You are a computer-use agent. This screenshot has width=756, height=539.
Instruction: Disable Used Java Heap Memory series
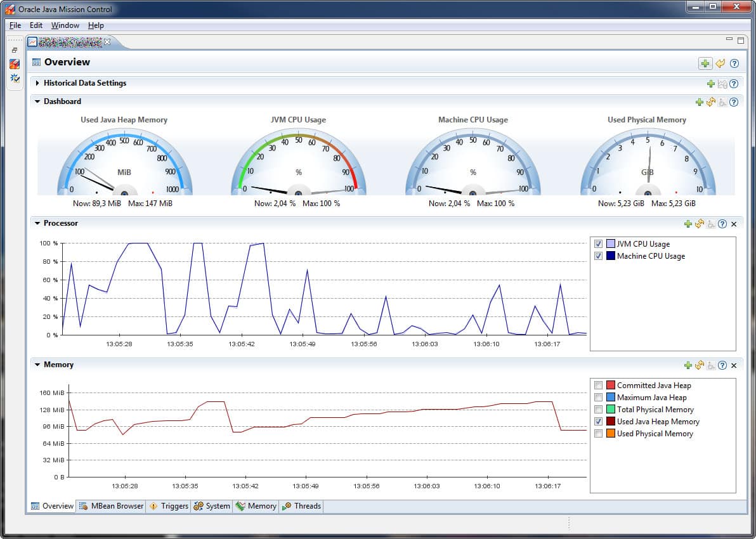598,421
